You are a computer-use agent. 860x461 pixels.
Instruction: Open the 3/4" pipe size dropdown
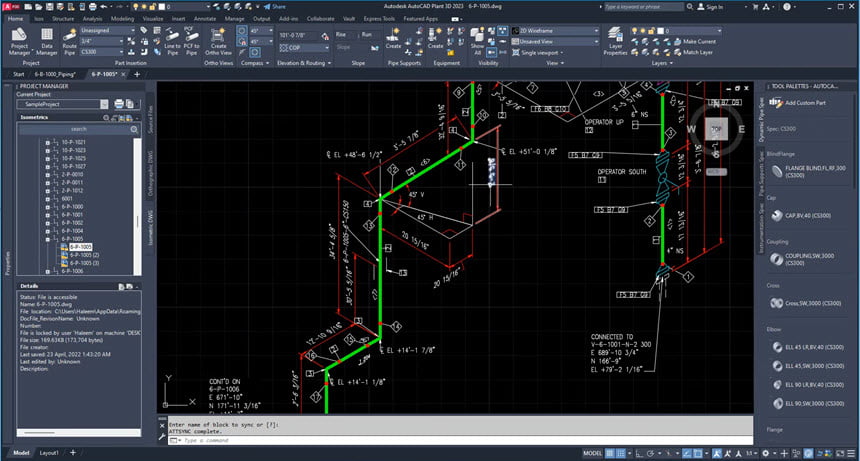click(x=102, y=41)
